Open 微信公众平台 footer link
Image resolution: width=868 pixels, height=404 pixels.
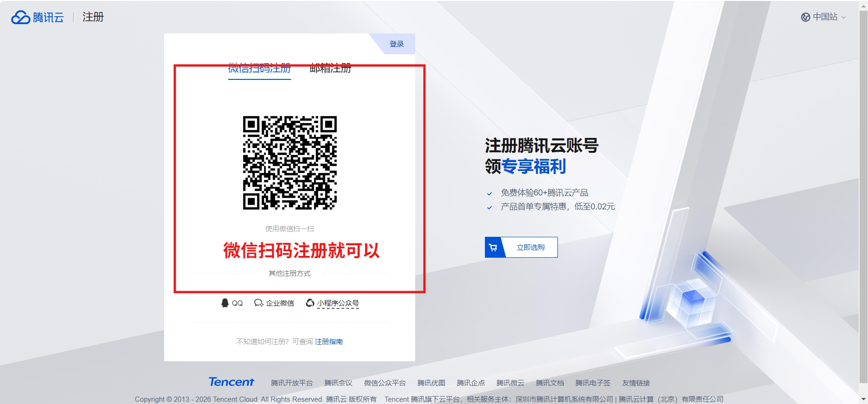[385, 383]
